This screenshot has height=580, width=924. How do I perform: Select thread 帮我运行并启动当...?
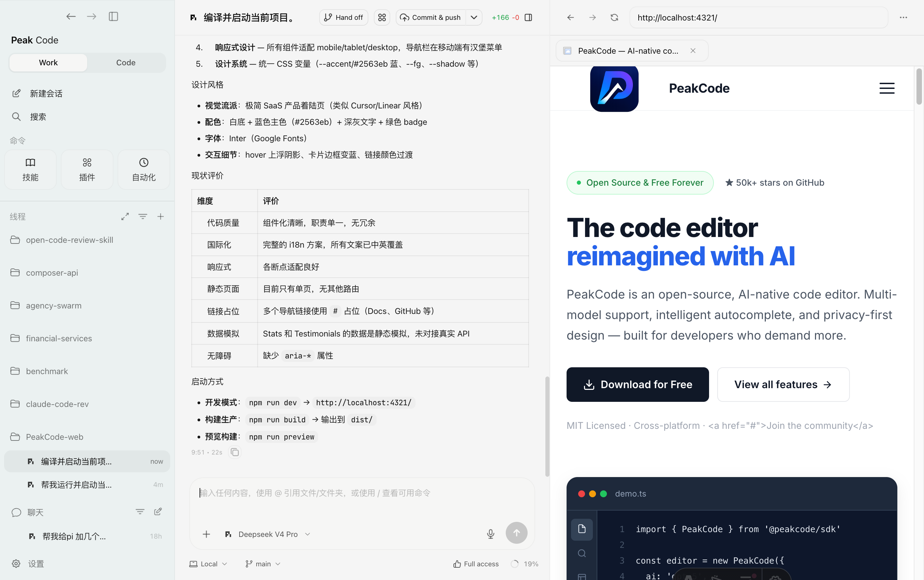(x=87, y=485)
